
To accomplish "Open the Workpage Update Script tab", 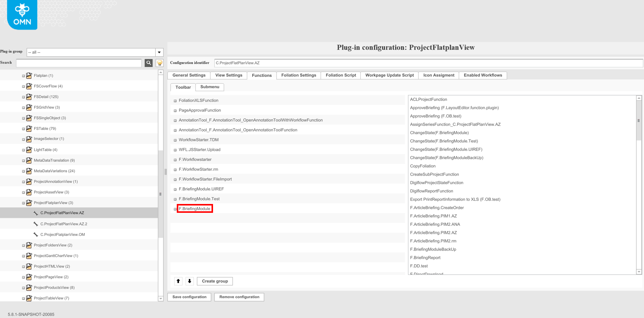I will tap(390, 75).
